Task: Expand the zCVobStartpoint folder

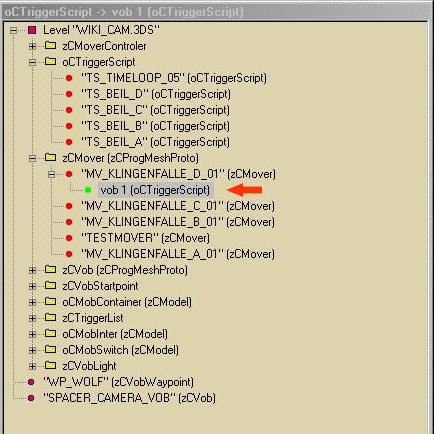Action: (x=32, y=286)
